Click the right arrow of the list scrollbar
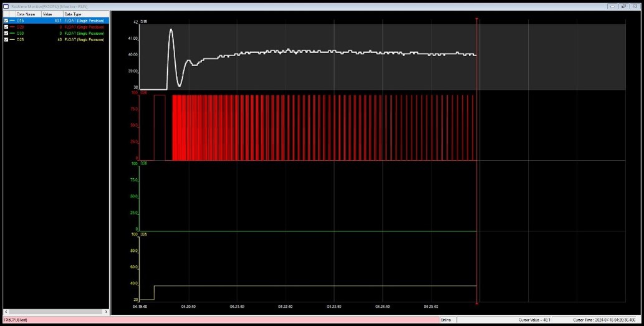644x326 pixels. tap(106, 312)
